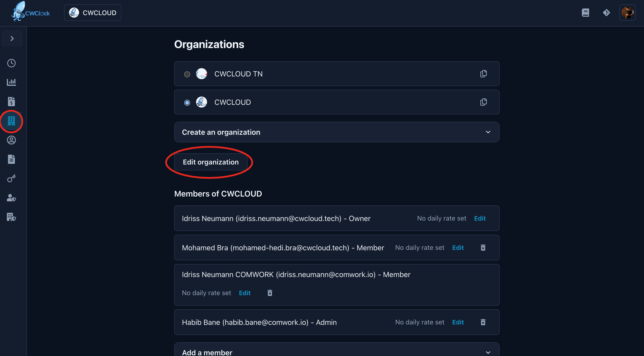Viewport: 644px width, 356px height.
Task: Edit daily rate for Idriss Neumann Owner
Action: pyautogui.click(x=480, y=218)
